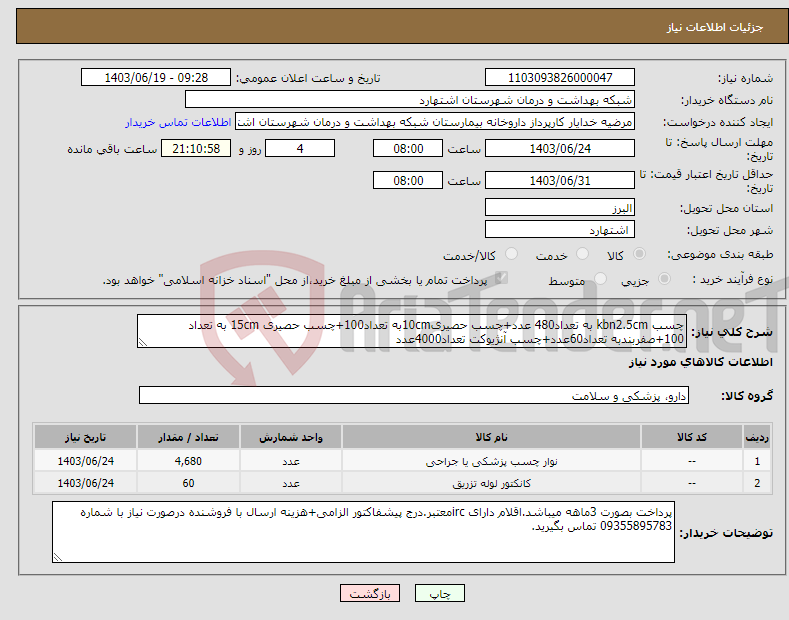The width and height of the screenshot is (789, 620).
Task: Open اطلاعات تماس خریدار link
Action: click(x=178, y=122)
